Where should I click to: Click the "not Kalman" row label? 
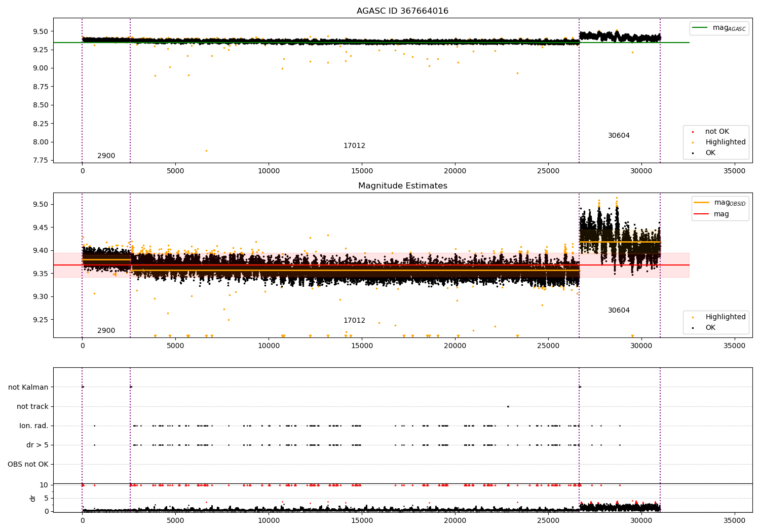[28, 388]
